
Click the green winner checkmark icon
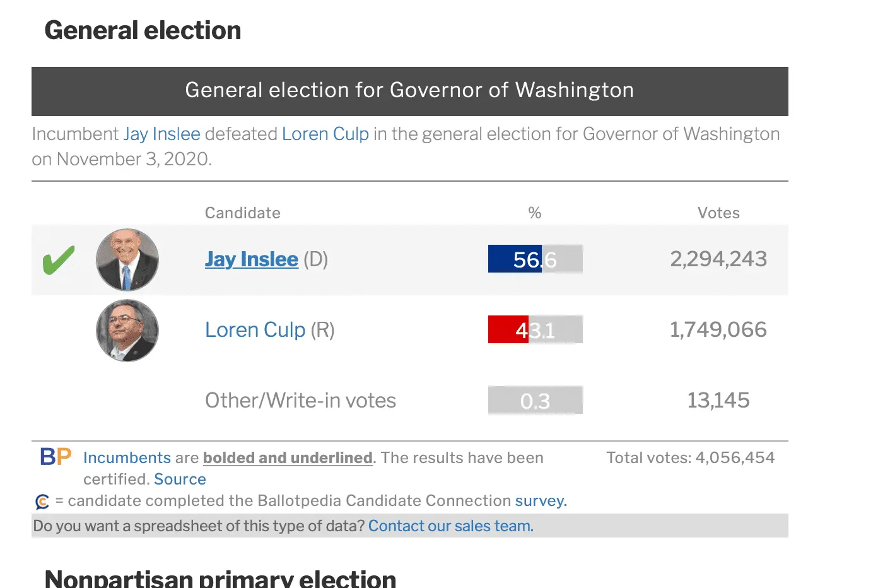[59, 260]
